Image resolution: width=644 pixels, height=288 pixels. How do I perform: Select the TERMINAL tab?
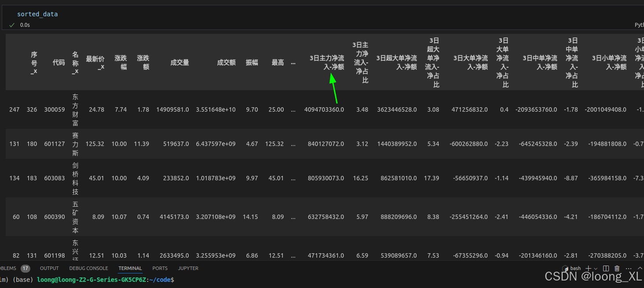point(130,268)
